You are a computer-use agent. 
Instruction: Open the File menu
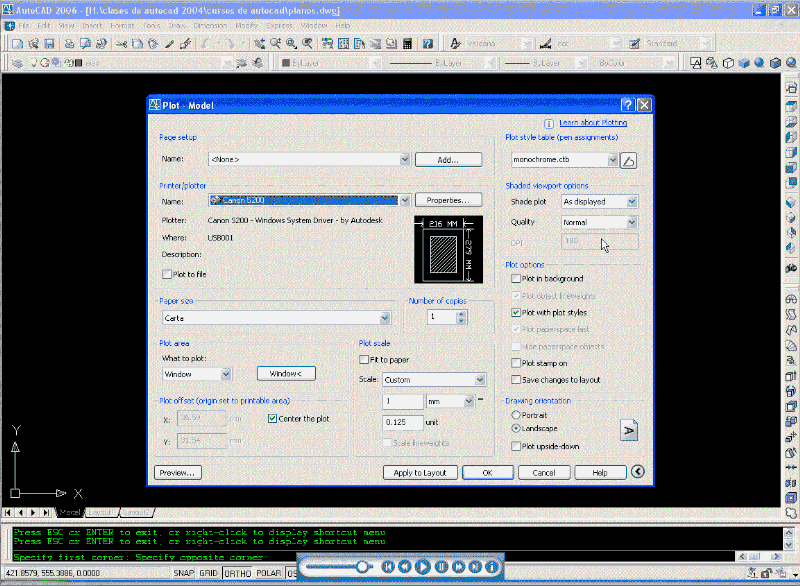[24, 26]
